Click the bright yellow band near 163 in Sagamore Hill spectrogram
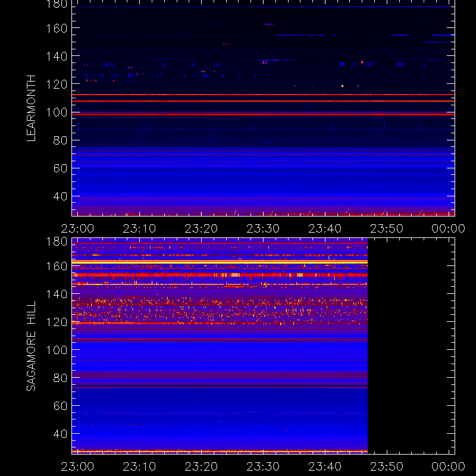This screenshot has width=476, height=476. point(220,261)
